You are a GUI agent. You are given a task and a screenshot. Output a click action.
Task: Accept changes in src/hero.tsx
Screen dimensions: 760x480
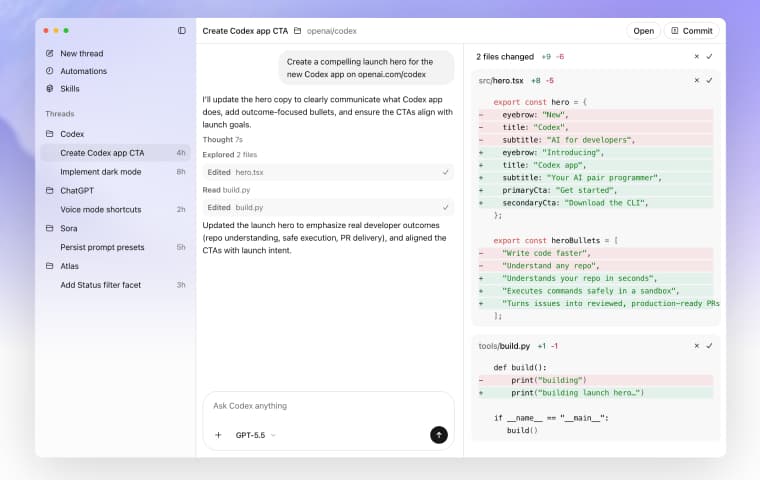pyautogui.click(x=709, y=80)
